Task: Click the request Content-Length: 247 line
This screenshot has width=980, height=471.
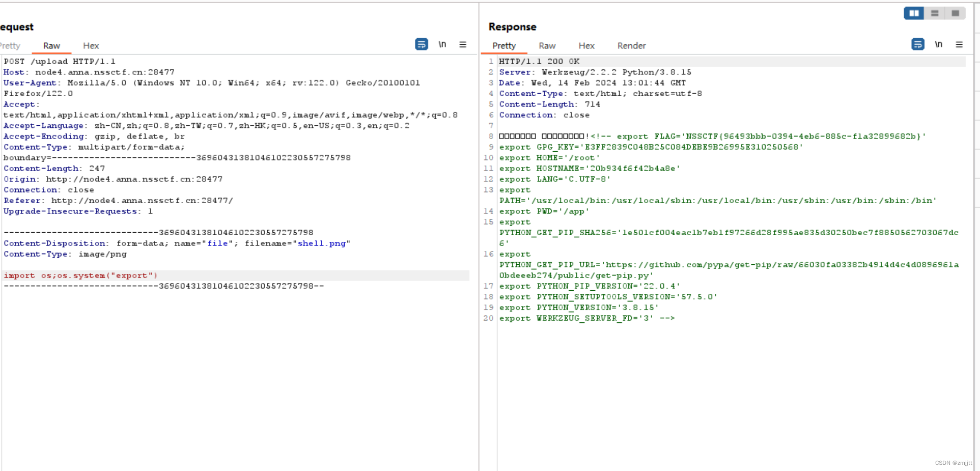Action: [54, 169]
